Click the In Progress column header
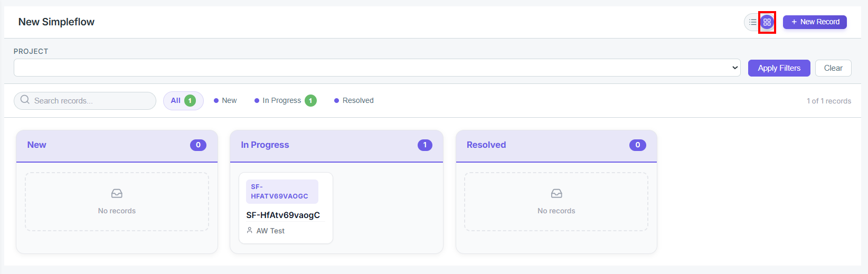Image resolution: width=868 pixels, height=274 pixels. [x=336, y=146]
